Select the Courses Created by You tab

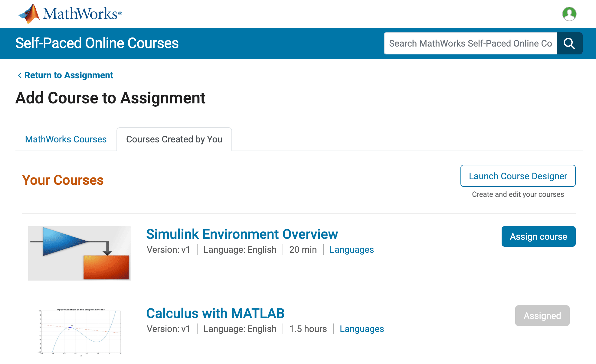coord(174,139)
